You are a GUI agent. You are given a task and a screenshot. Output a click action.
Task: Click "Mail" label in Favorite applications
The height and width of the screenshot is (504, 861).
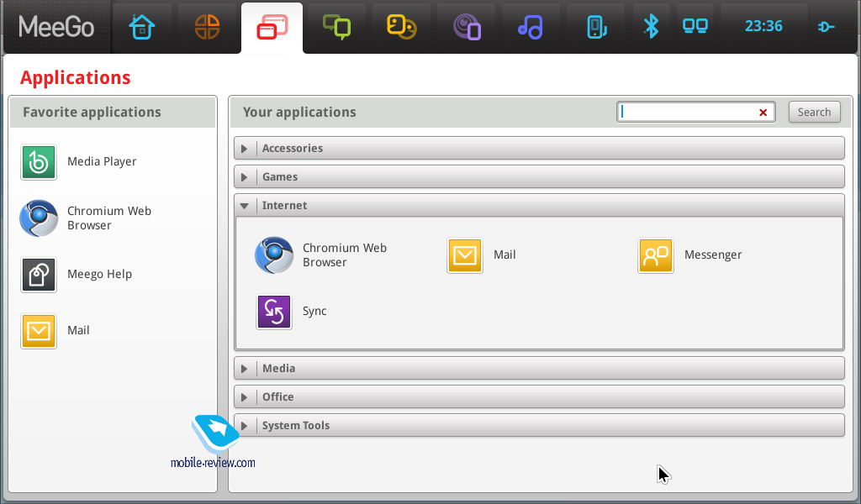click(x=78, y=331)
